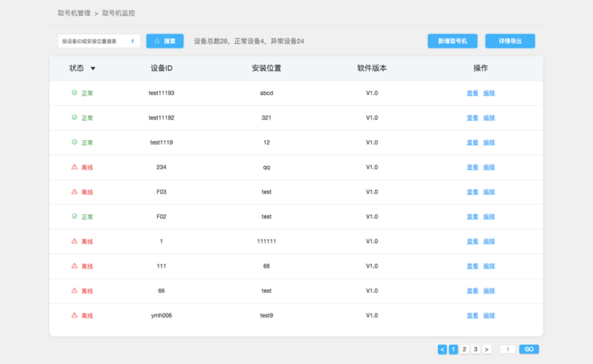Click the 离线 status text for device 66

[87, 291]
